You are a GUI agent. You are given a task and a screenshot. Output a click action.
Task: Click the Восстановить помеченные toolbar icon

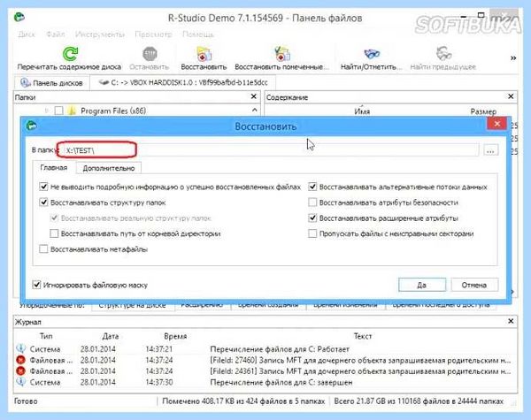click(x=282, y=54)
